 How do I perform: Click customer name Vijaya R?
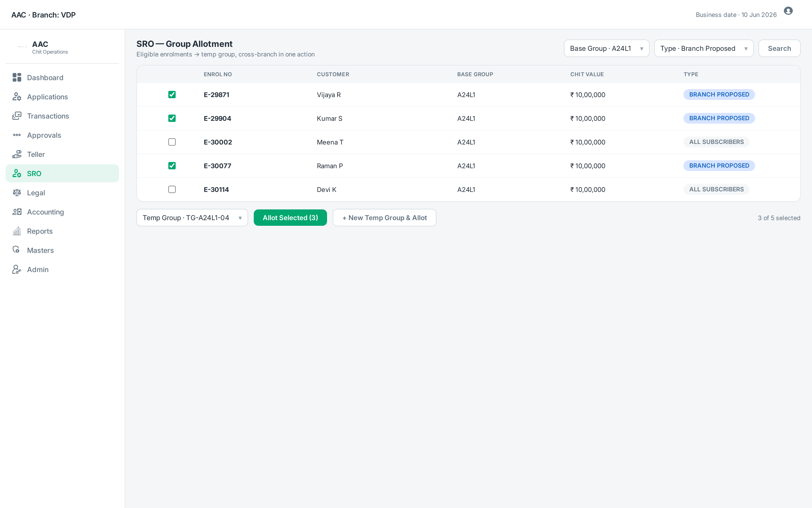328,95
